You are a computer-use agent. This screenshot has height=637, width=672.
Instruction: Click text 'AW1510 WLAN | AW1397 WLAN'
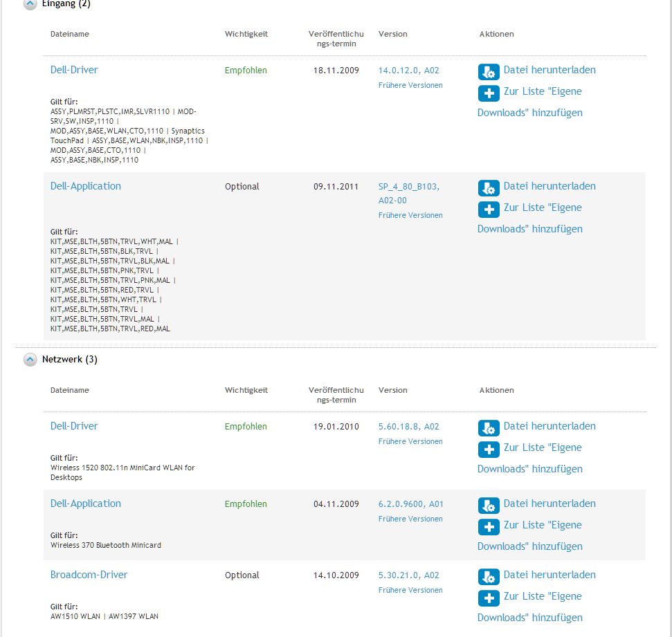104,616
